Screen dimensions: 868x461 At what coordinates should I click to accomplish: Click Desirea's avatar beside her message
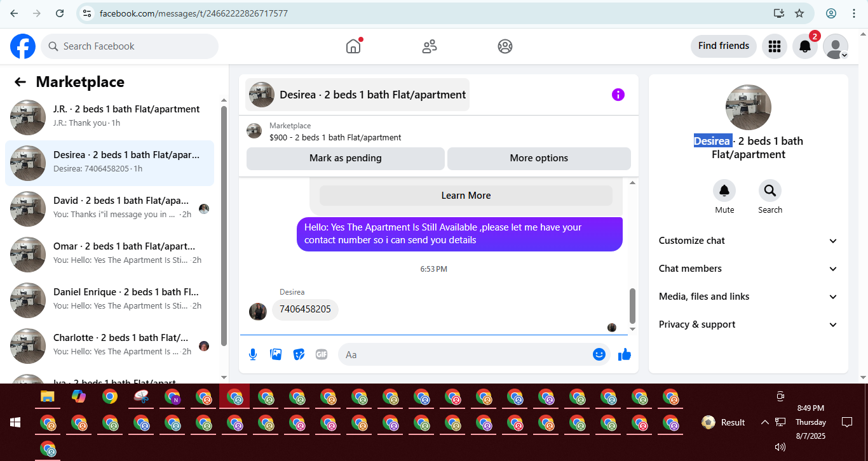click(258, 311)
